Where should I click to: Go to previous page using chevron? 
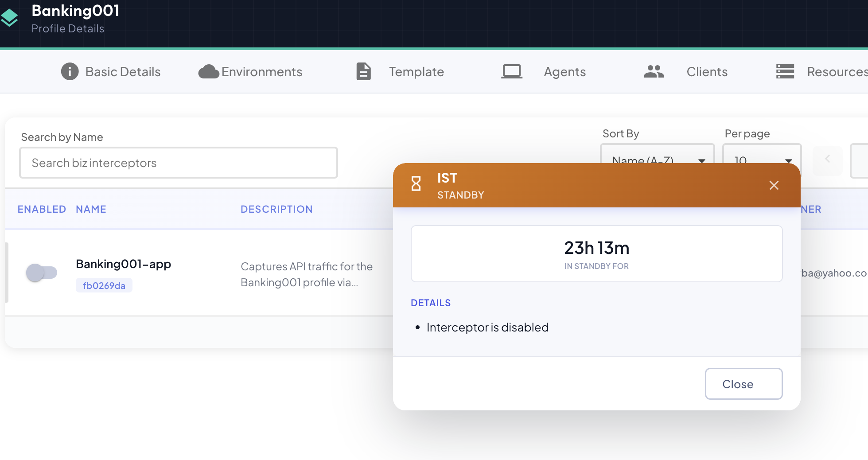(827, 160)
